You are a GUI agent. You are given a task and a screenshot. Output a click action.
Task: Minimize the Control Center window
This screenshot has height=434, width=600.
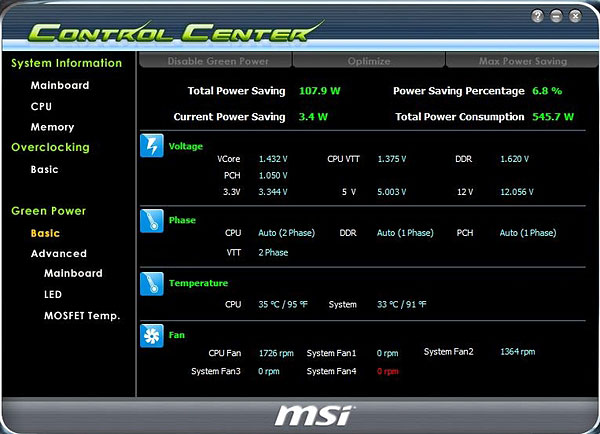pos(556,16)
